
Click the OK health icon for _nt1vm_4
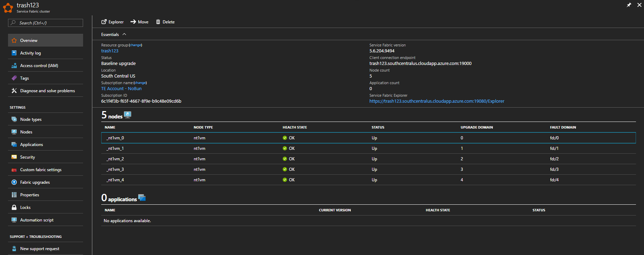[x=285, y=180]
